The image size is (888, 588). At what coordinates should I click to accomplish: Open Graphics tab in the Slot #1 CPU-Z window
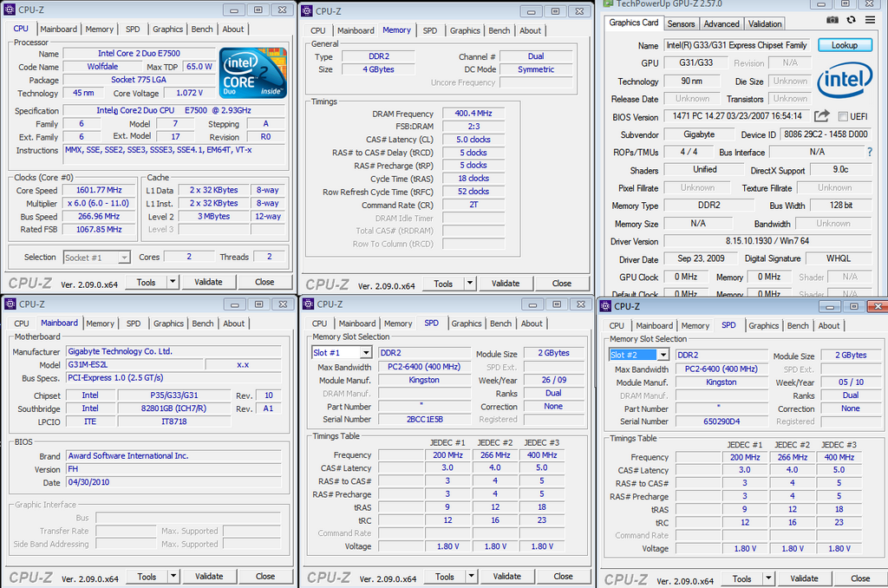click(466, 323)
